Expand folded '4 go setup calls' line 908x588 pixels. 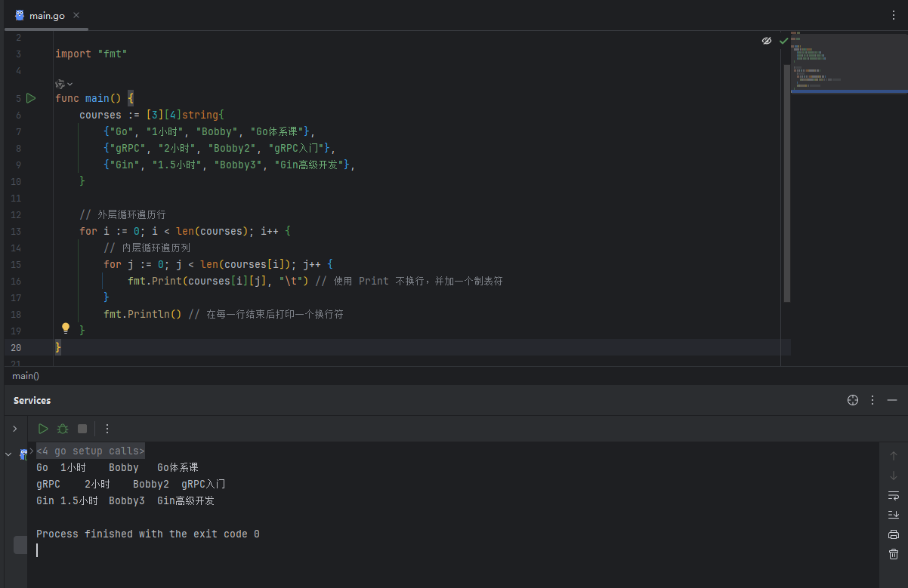(x=90, y=451)
